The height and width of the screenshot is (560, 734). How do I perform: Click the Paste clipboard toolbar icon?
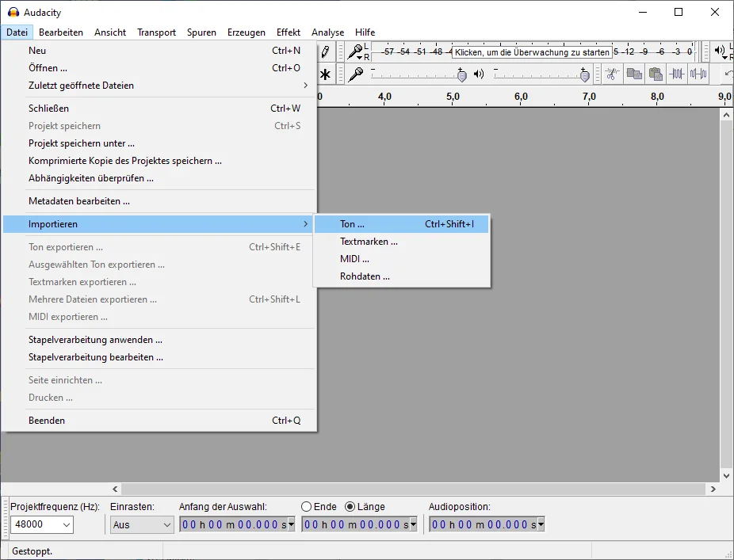656,74
